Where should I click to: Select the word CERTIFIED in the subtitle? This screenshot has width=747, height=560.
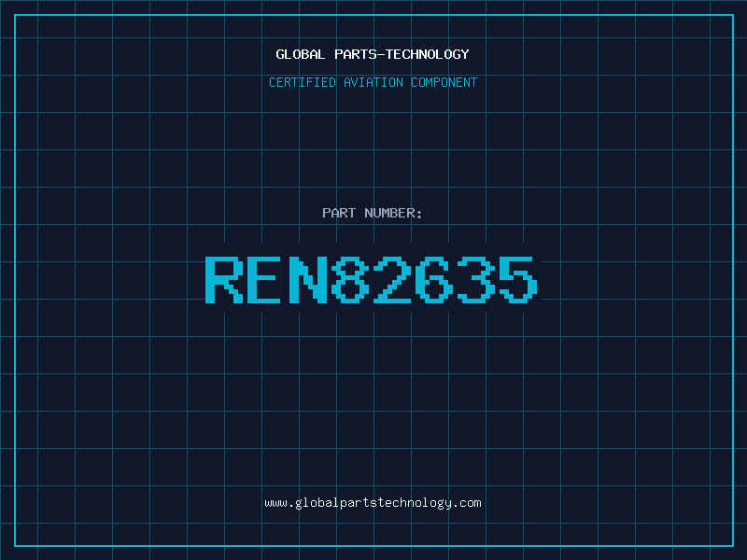tap(303, 82)
